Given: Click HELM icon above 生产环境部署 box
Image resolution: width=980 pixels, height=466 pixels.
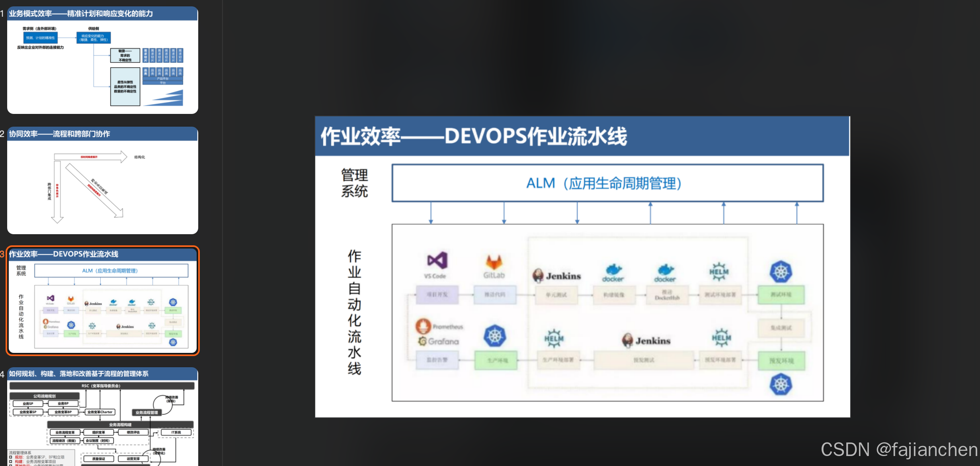Looking at the screenshot, I should pos(554,338).
